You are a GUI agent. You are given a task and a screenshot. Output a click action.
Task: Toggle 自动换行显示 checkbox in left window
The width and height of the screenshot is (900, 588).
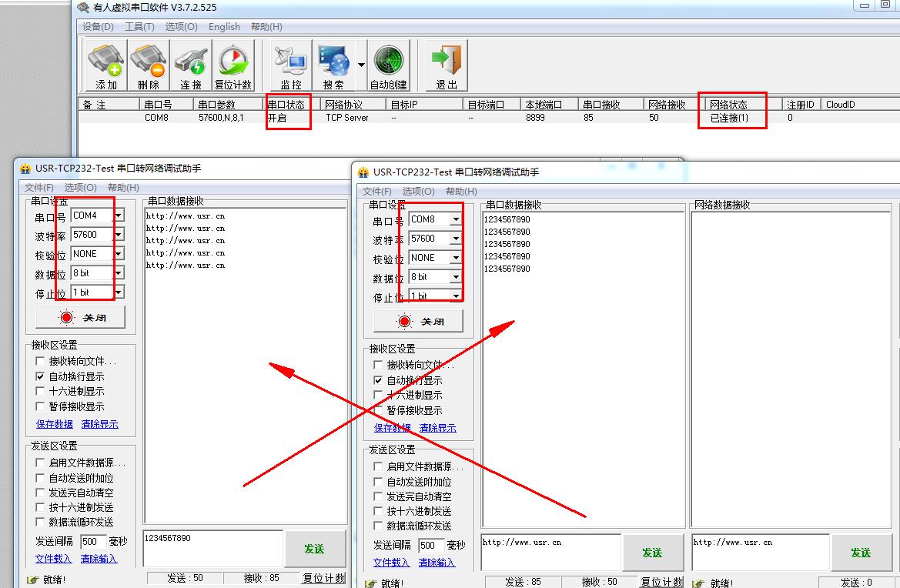[x=41, y=376]
